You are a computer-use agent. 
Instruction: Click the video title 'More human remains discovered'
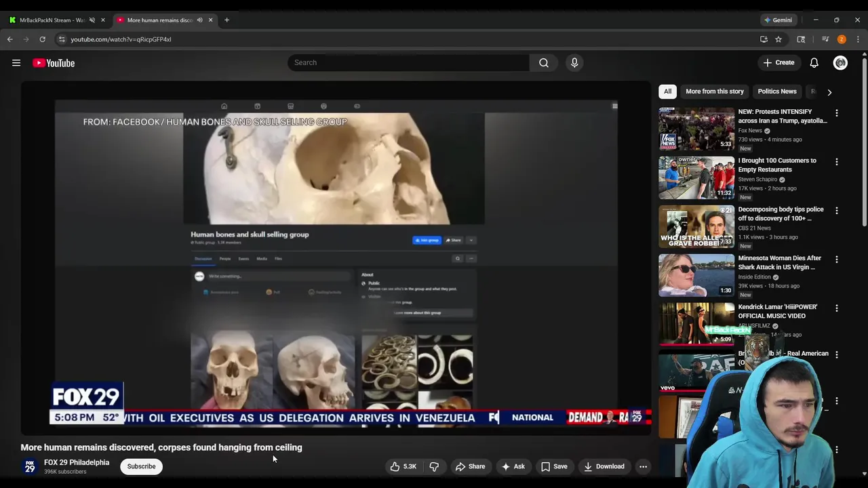pyautogui.click(x=161, y=447)
